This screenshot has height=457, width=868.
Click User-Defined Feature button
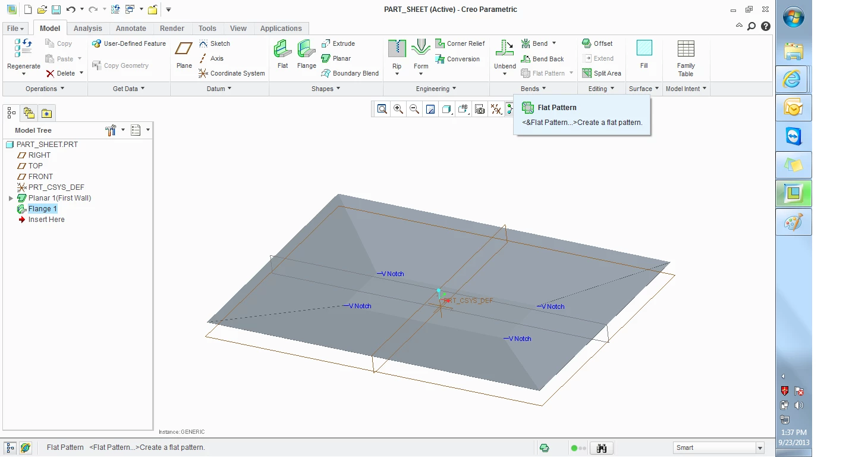click(129, 43)
